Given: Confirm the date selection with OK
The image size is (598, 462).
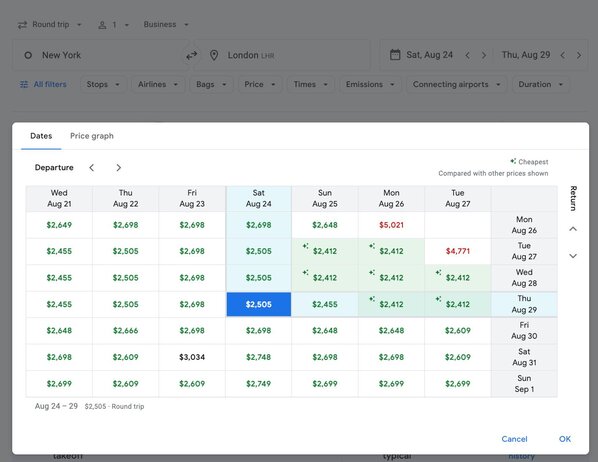Looking at the screenshot, I should (x=565, y=439).
